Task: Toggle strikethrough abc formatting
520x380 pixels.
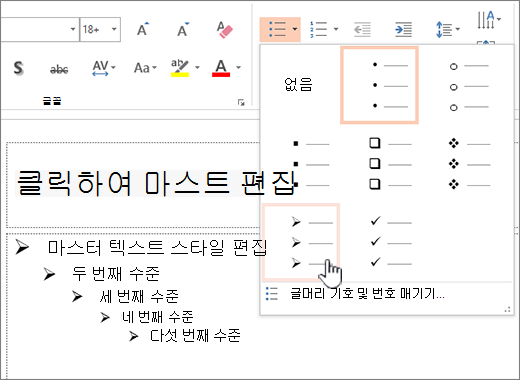Action: tap(59, 69)
